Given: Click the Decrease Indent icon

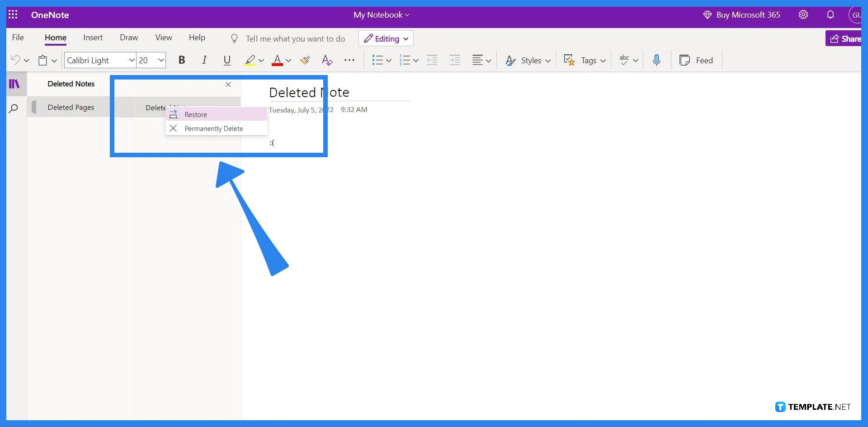Looking at the screenshot, I should click(x=432, y=60).
